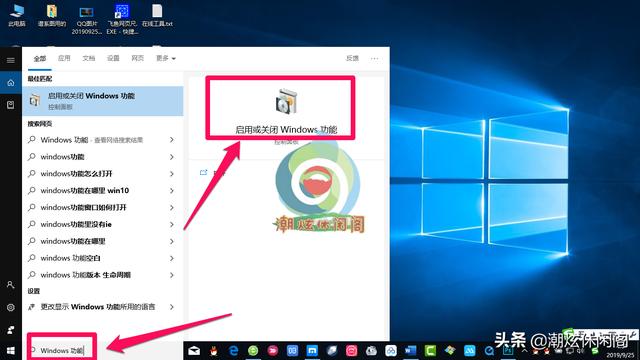Click the large Windows 功能 control panel icon
This screenshot has height=360, width=640.
286,101
